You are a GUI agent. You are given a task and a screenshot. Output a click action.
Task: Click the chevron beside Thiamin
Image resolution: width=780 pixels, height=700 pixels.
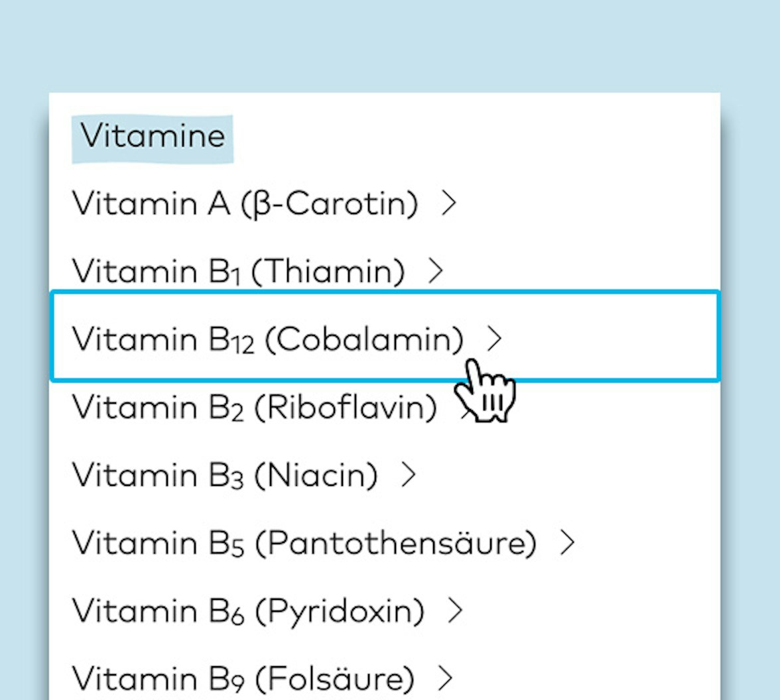point(436,271)
